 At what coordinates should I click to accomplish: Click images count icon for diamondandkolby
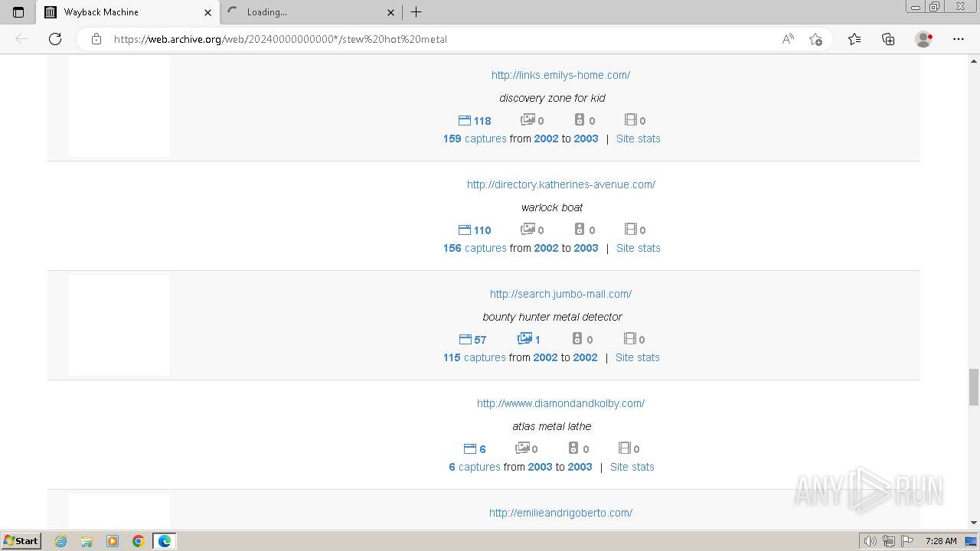(526, 448)
